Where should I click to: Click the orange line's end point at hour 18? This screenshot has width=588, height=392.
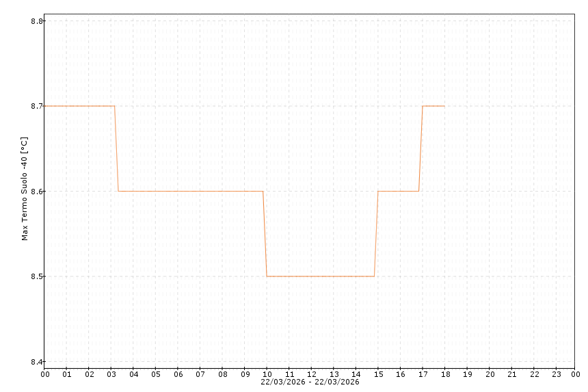pos(444,106)
